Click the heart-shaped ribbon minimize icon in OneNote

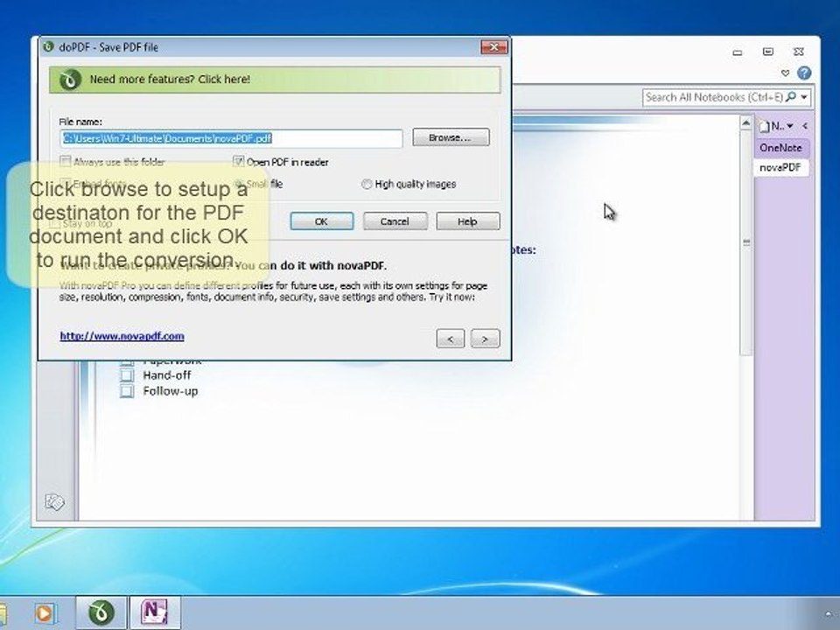[x=785, y=73]
